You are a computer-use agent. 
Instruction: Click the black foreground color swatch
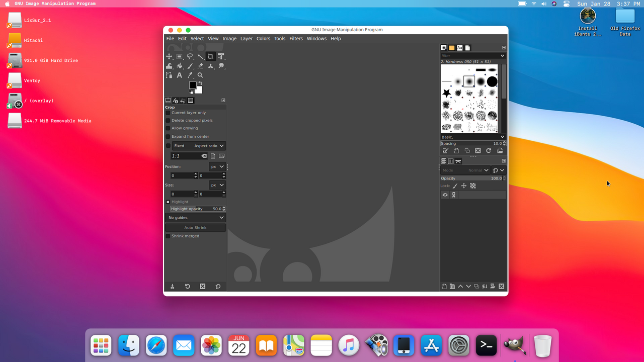click(x=192, y=85)
